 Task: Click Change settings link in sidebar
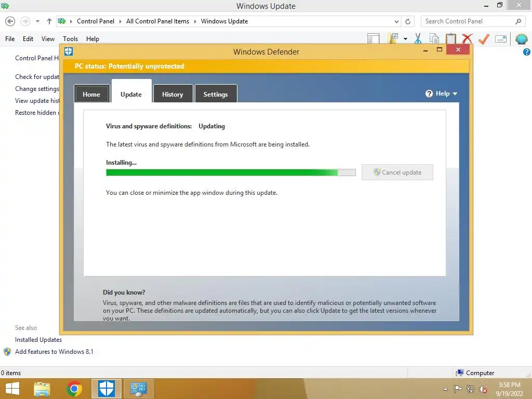pyautogui.click(x=37, y=89)
